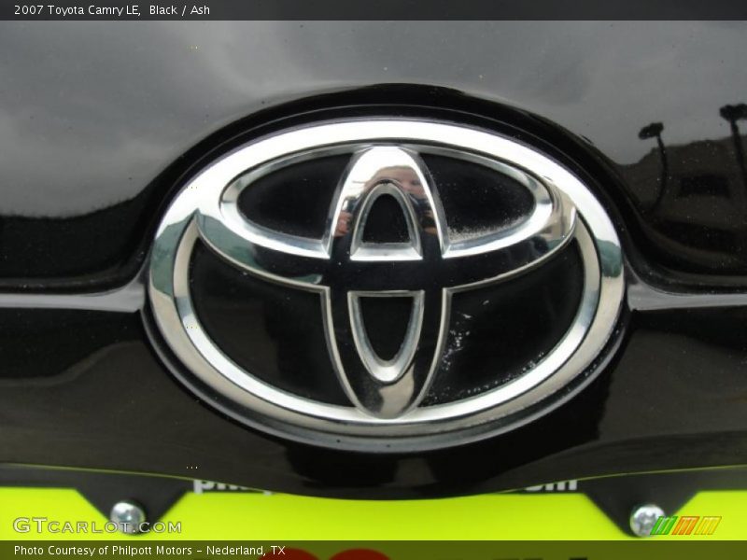747x560 pixels.
Task: Click the 'Black / Ash' color label
Action: (179, 10)
